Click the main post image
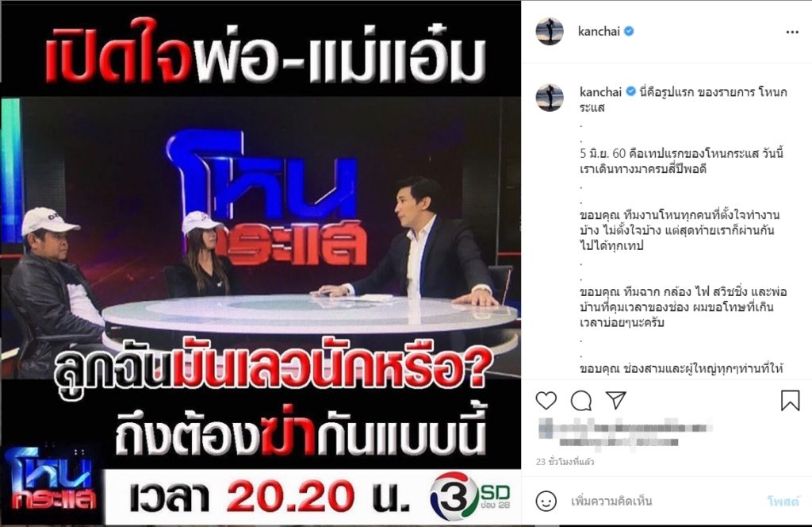The width and height of the screenshot is (812, 527). pyautogui.click(x=260, y=263)
